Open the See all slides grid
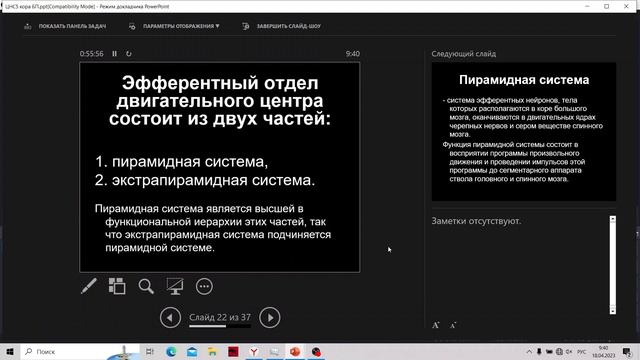 (x=117, y=286)
